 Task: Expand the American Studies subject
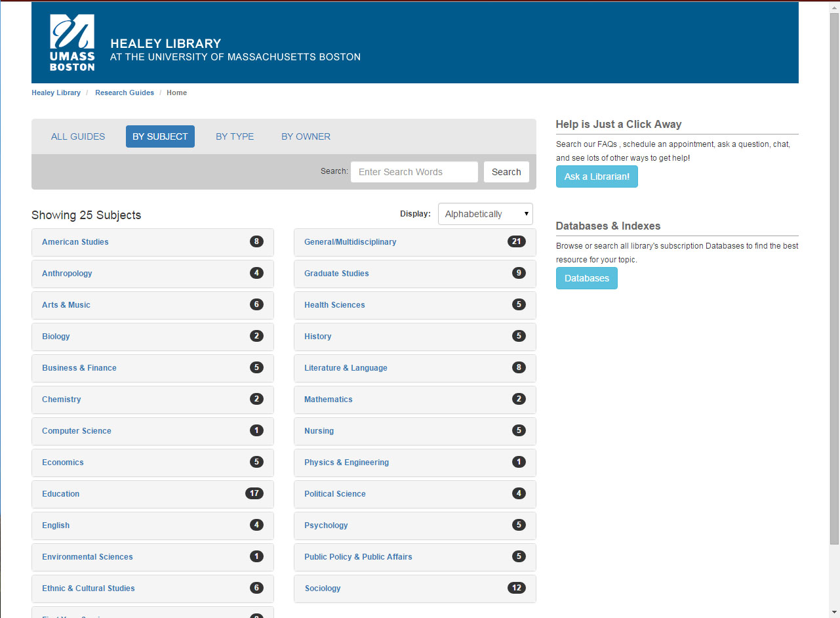point(153,242)
